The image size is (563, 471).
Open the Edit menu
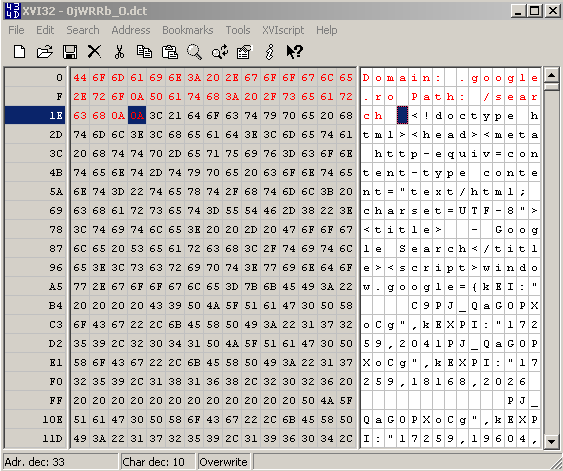click(45, 30)
